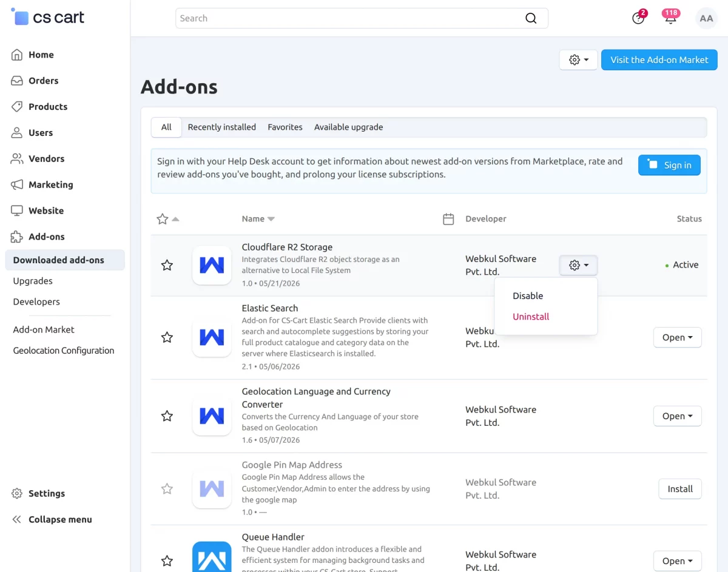Click the Geolocation Language and Currency Converter logo
Viewport: 728px width, 572px height.
tap(212, 416)
